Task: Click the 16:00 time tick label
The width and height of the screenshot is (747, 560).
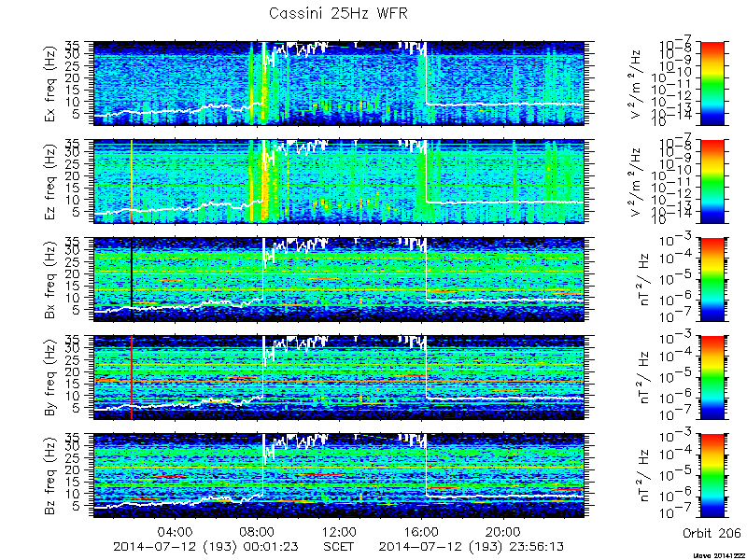Action: [421, 531]
